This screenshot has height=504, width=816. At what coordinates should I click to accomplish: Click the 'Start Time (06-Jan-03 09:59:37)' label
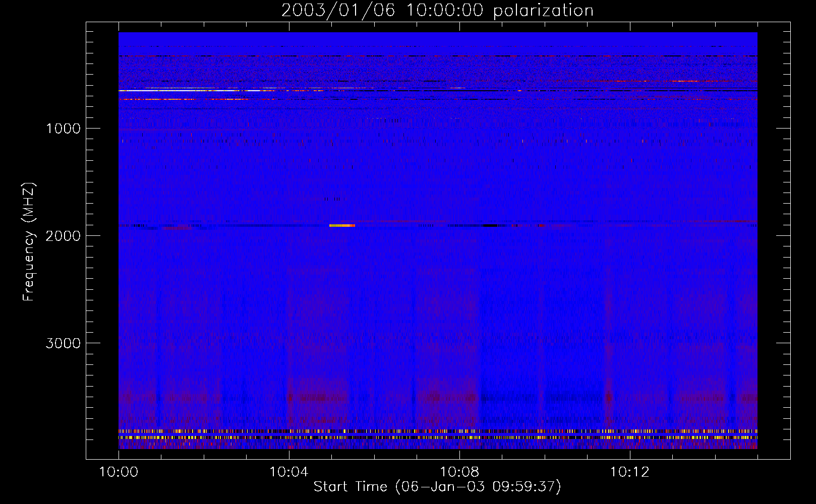437,487
